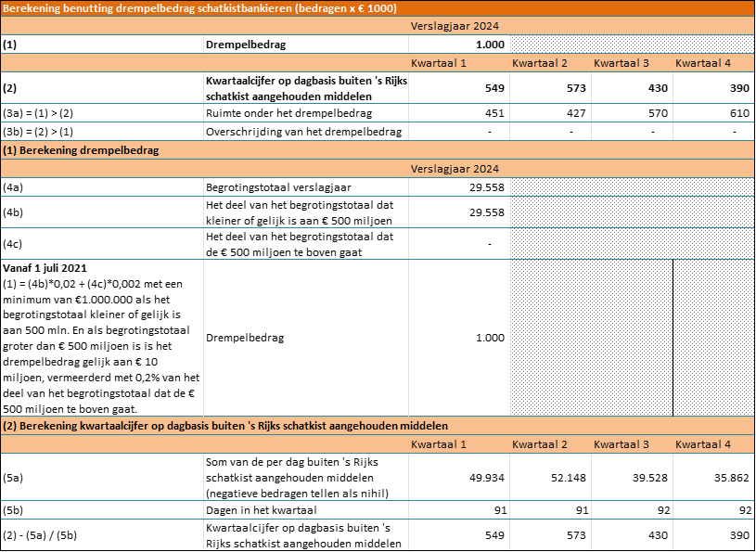Select Kwartaal 1 in the section (2) header
The image size is (756, 552).
[439, 444]
